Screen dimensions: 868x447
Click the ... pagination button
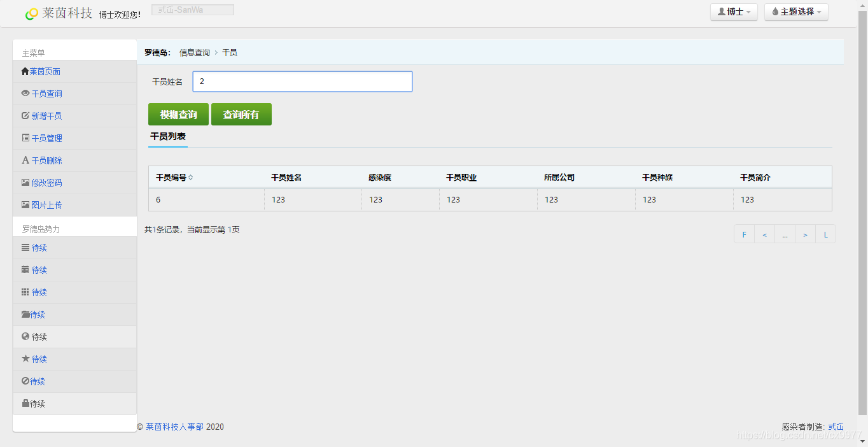[x=785, y=234]
